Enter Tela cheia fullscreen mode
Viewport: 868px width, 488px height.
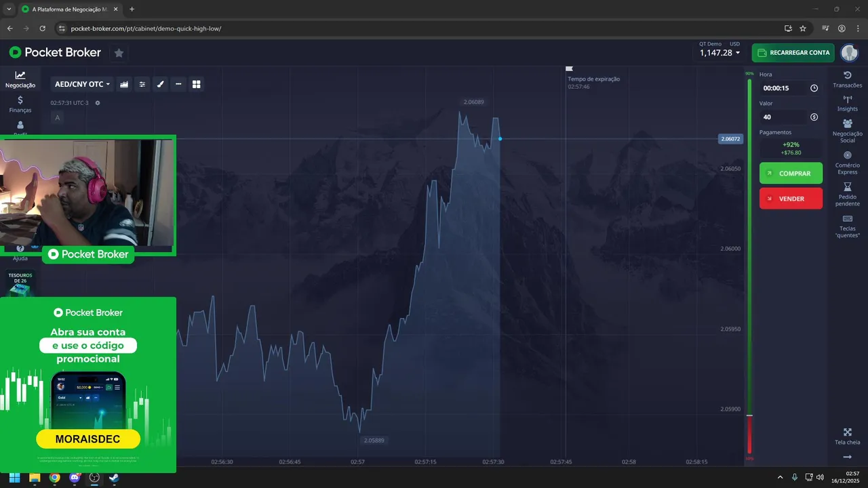pos(847,436)
